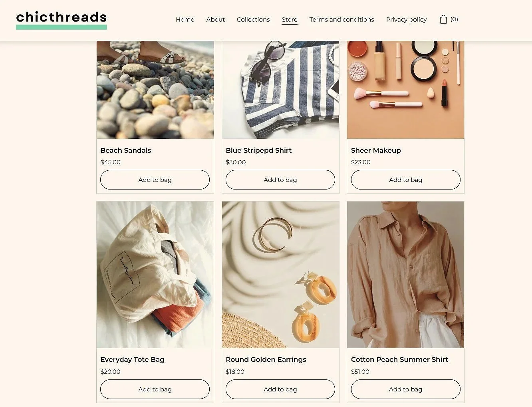Add Sheer Makeup to bag
Image resolution: width=532 pixels, height=407 pixels.
[405, 180]
